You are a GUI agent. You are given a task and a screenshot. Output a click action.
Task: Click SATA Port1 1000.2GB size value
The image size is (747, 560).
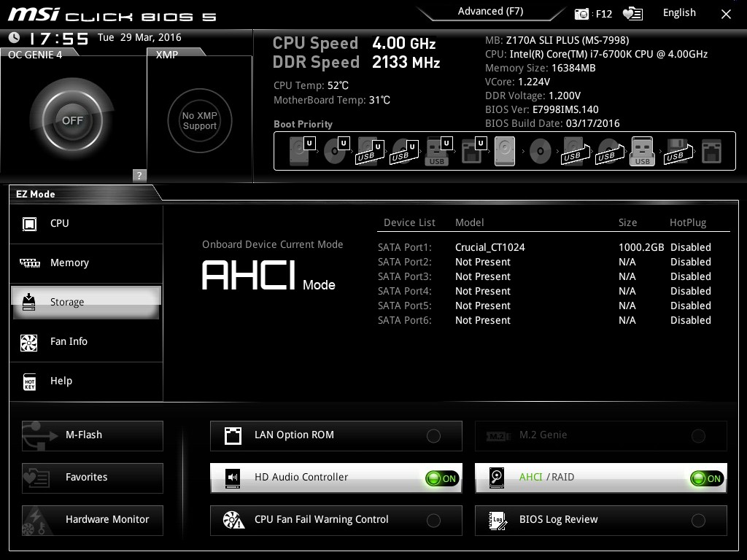641,248
